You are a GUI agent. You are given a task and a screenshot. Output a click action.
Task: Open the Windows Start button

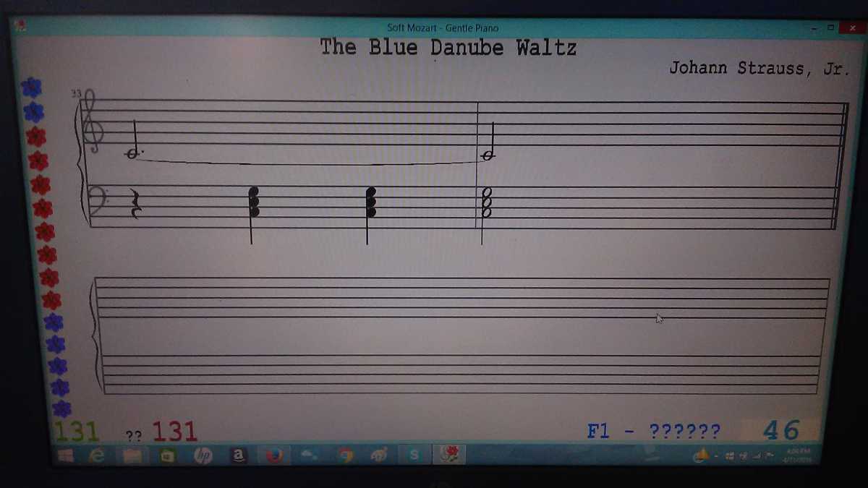tap(66, 455)
